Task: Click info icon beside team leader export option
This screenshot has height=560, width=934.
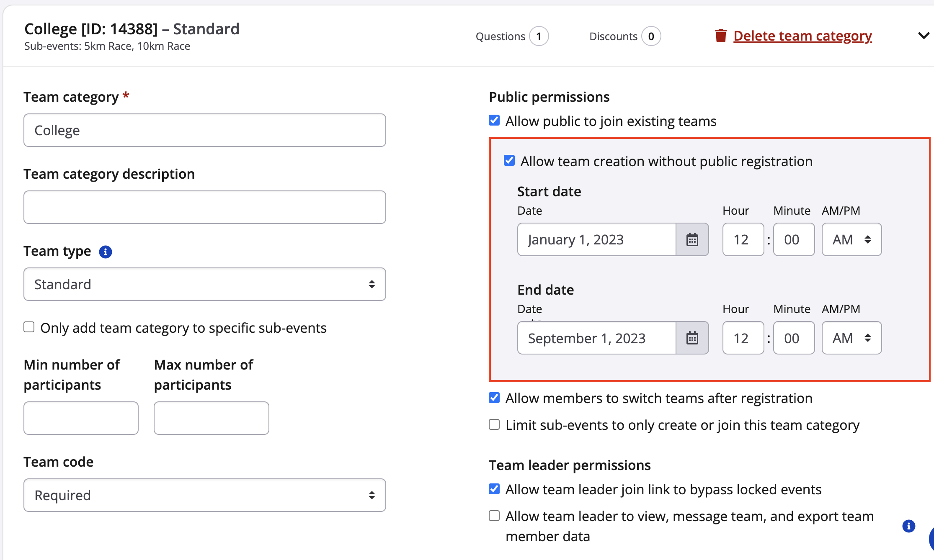Action: point(908,526)
